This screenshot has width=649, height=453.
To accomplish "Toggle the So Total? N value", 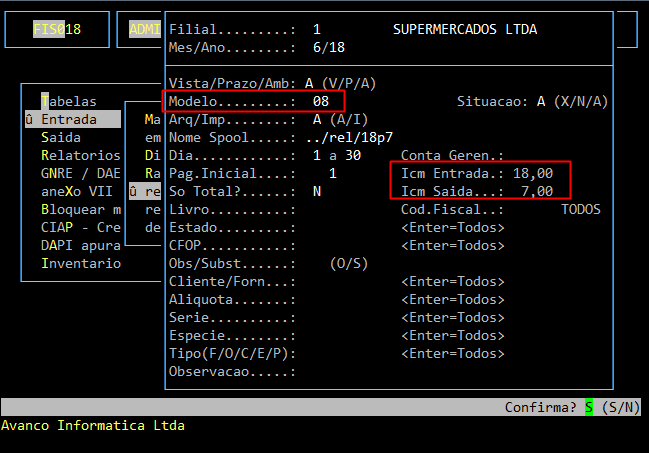I will point(317,191).
